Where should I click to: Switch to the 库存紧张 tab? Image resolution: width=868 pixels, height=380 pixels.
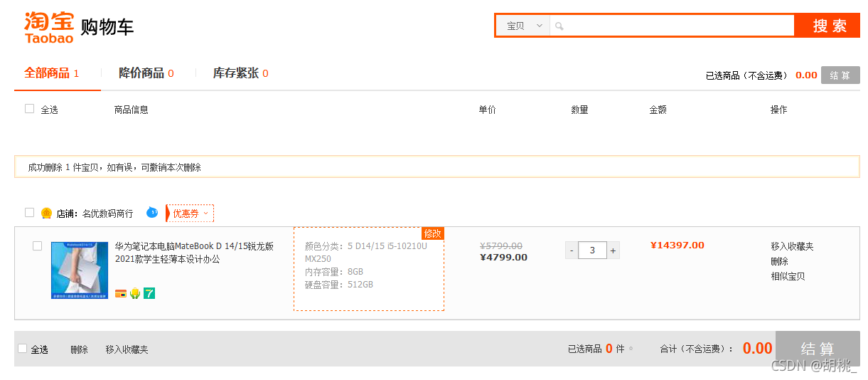[240, 73]
